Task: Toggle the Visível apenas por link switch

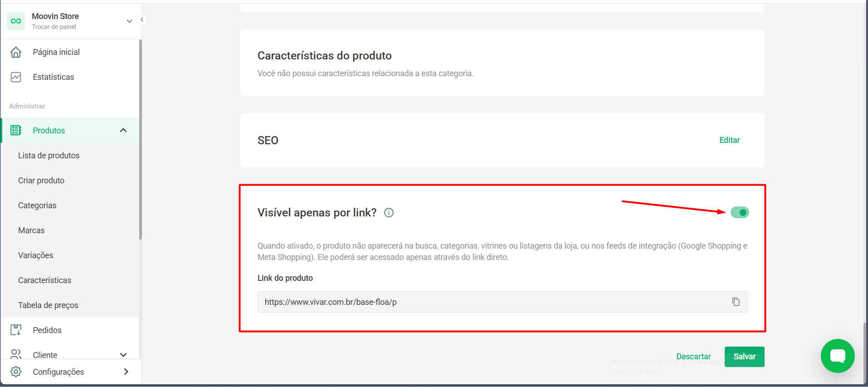Action: coord(740,212)
